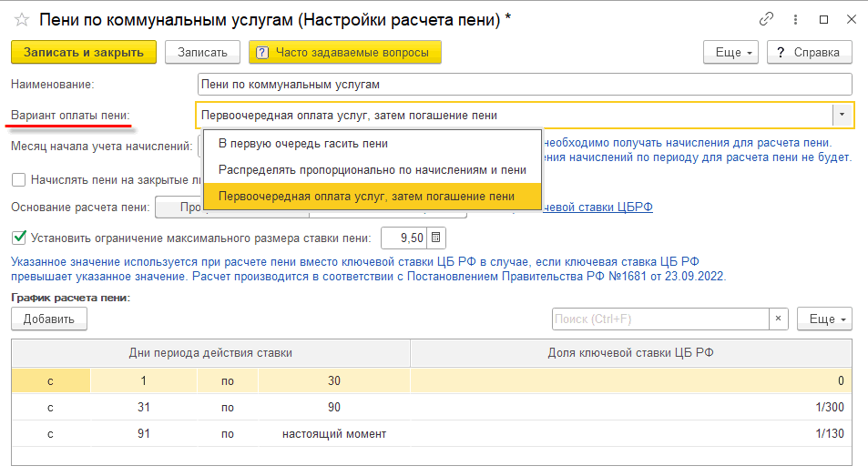Maximize the settings window

823,20
